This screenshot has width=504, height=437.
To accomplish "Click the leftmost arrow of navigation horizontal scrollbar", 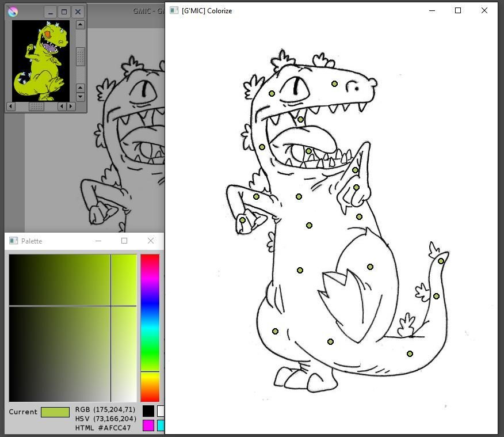I will coord(10,106).
